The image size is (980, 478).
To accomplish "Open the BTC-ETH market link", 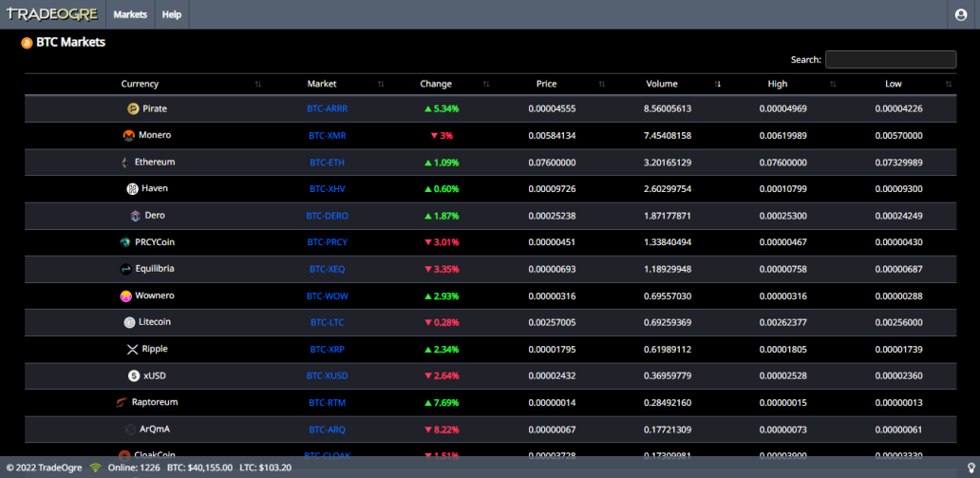I will (327, 163).
